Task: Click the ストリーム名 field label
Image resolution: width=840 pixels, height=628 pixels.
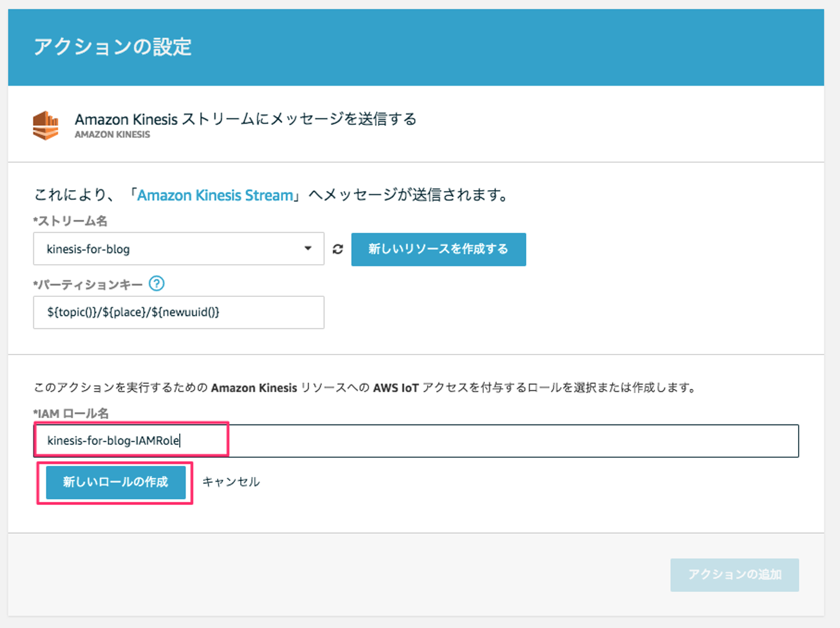Action: pyautogui.click(x=71, y=221)
